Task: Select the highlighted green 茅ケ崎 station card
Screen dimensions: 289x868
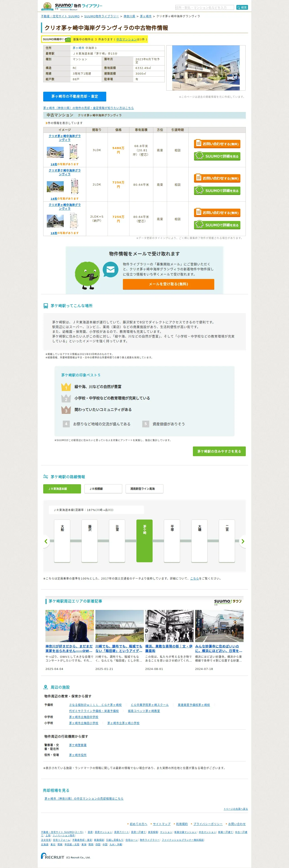Action: coord(144,541)
